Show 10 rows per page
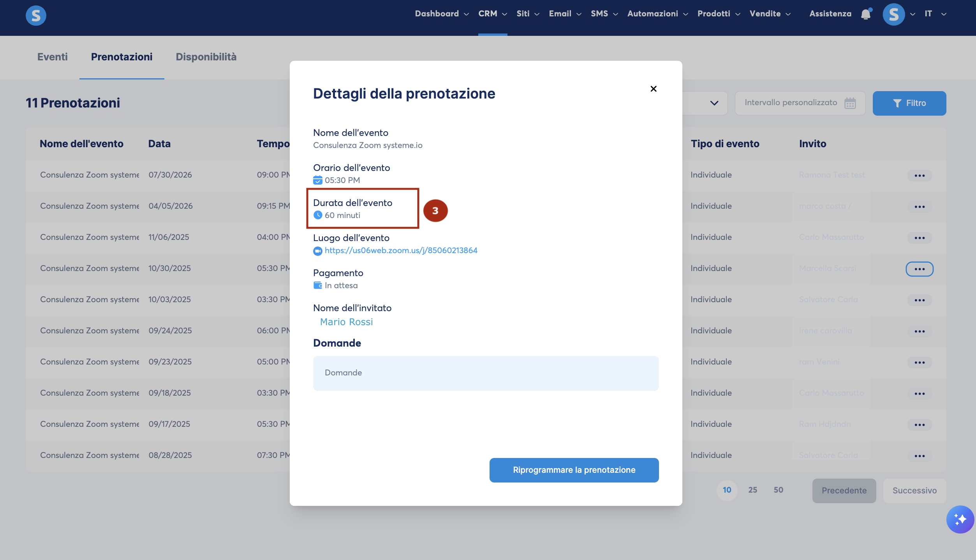 727,490
